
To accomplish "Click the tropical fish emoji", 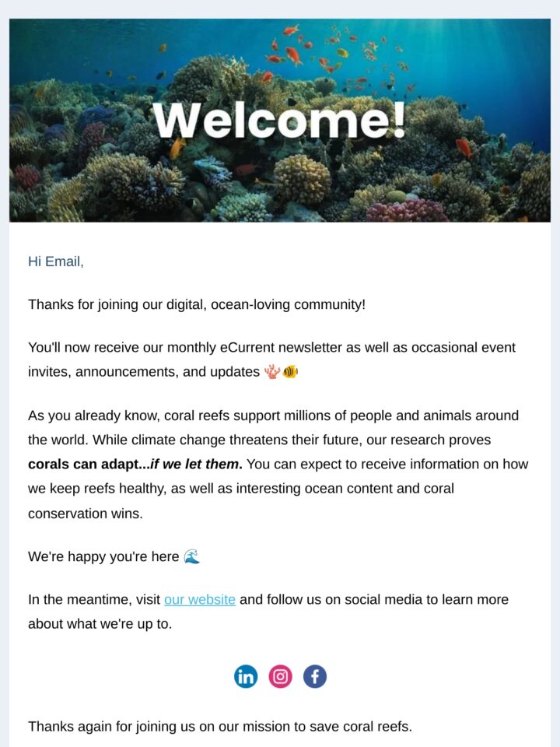I will tap(290, 372).
